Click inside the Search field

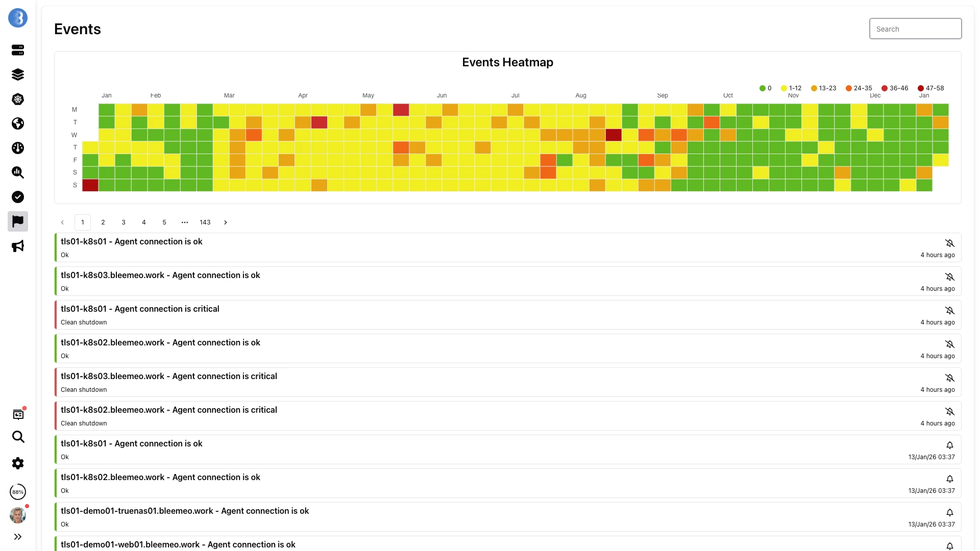pos(915,29)
